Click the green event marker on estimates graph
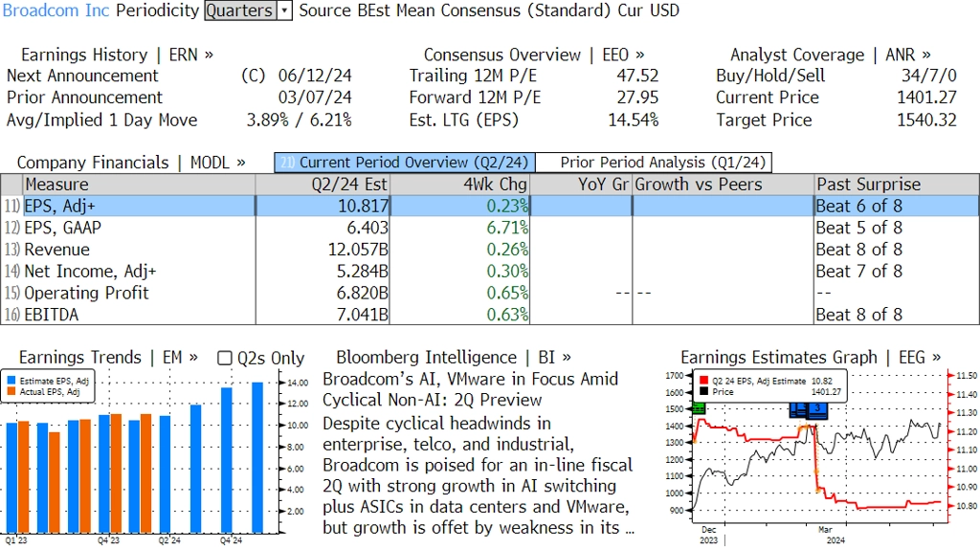Viewport: 980px width, 548px height. point(698,408)
